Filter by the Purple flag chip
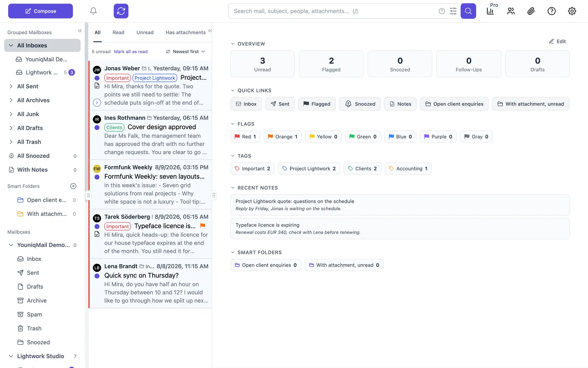Screen dimensions: 588x368 (438, 137)
